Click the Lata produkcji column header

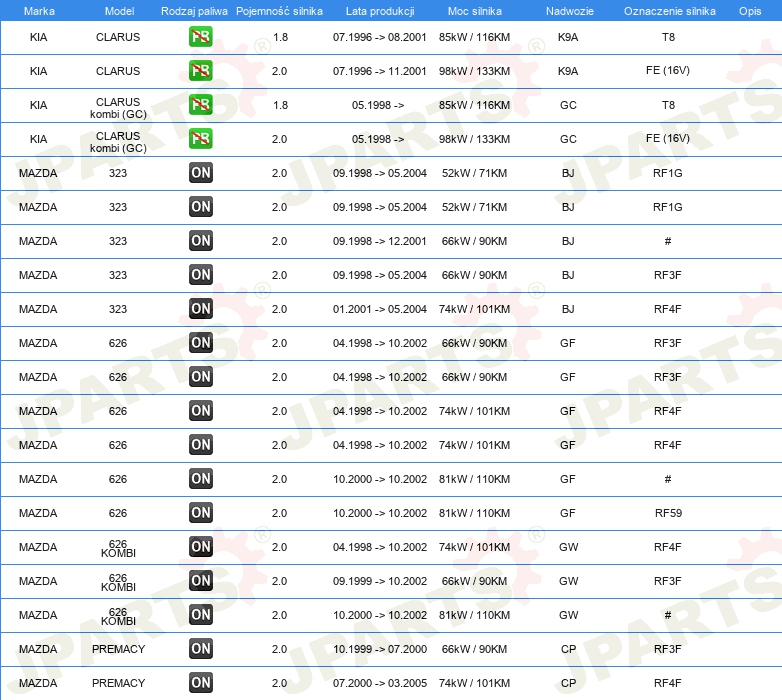(x=380, y=11)
